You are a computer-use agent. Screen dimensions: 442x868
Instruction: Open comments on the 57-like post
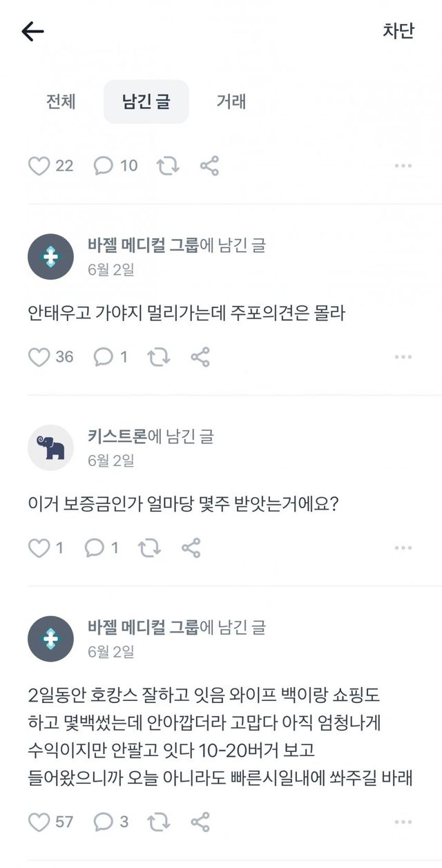[x=103, y=822]
